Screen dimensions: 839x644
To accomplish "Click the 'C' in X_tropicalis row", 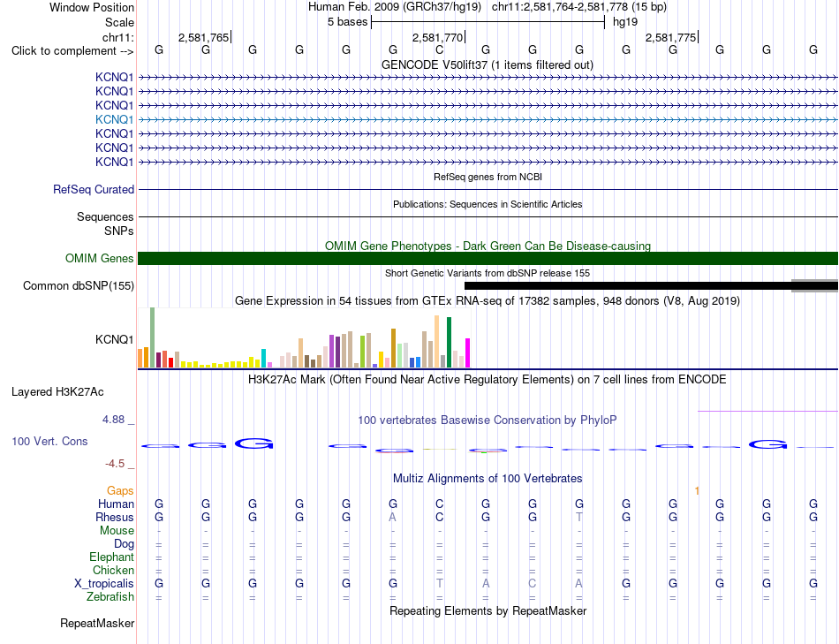I will (533, 584).
